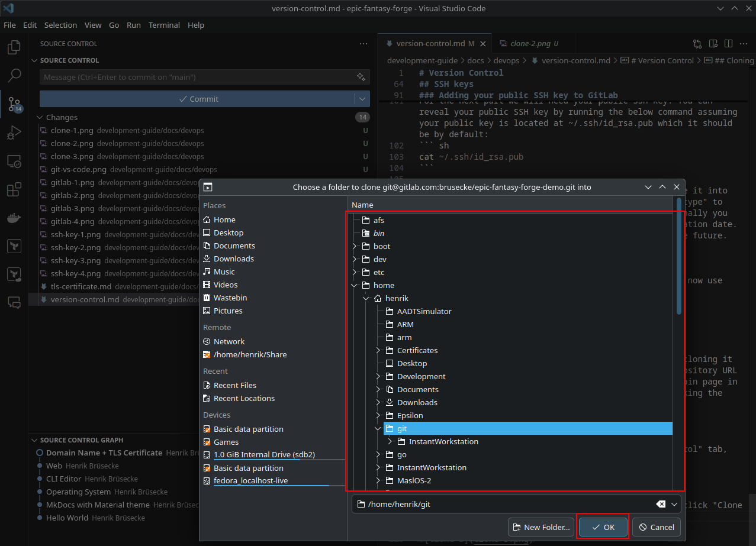Image resolution: width=756 pixels, height=546 pixels.
Task: Open the Extensions view
Action: 14,189
